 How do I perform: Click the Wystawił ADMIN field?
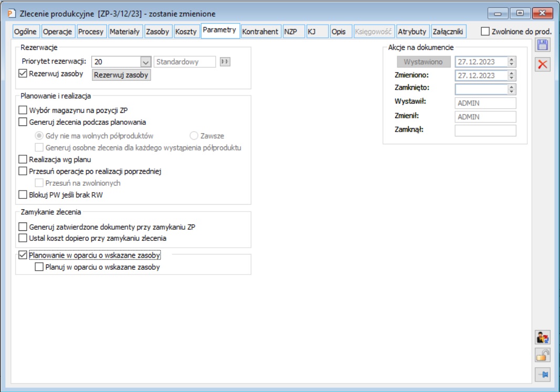point(485,103)
